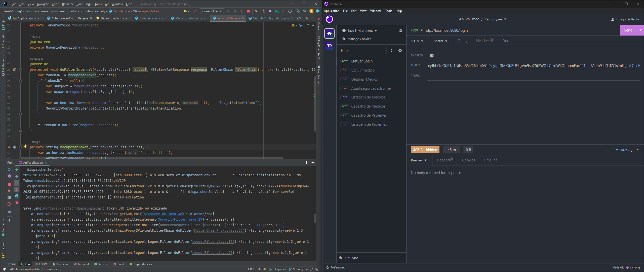Image resolution: width=644 pixels, height=272 pixels.
Task: Click the up stack trace arrow in Run panel
Action: point(17,170)
